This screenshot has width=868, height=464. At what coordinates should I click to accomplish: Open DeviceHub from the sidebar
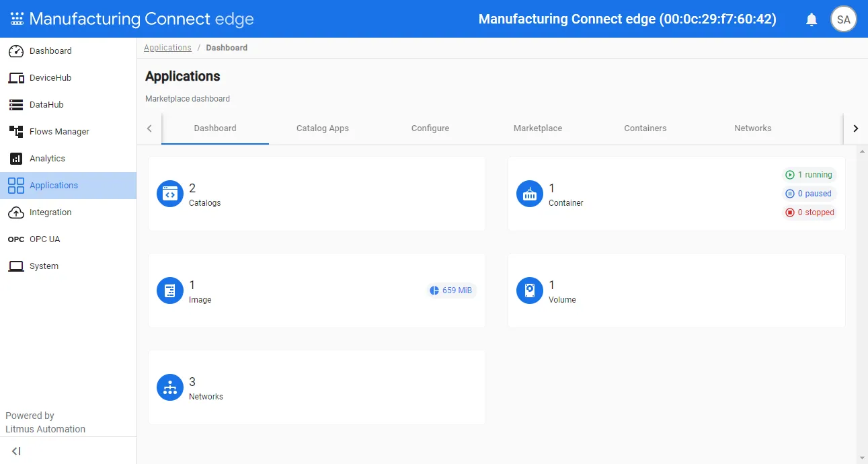tap(68, 78)
